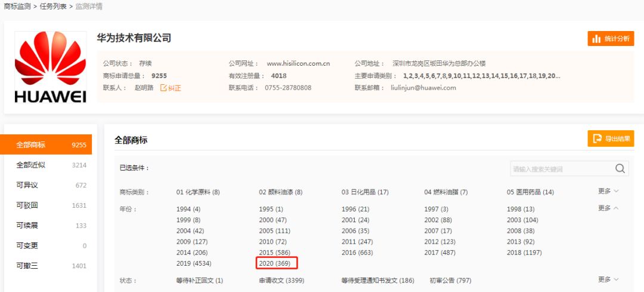Screen dimensions: 644x292
Task: Filter by year 2006 (35)
Action: pyautogui.click(x=355, y=231)
